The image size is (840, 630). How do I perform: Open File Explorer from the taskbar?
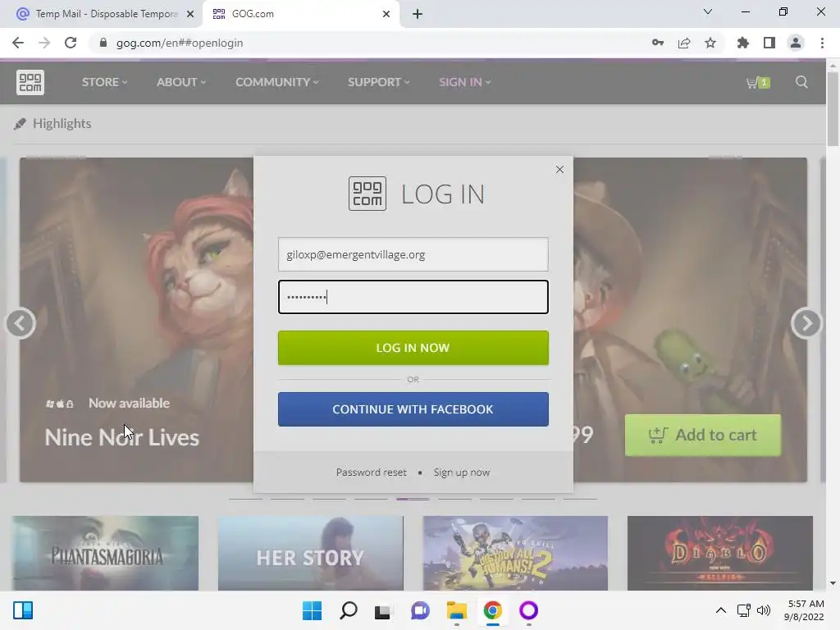tap(456, 610)
